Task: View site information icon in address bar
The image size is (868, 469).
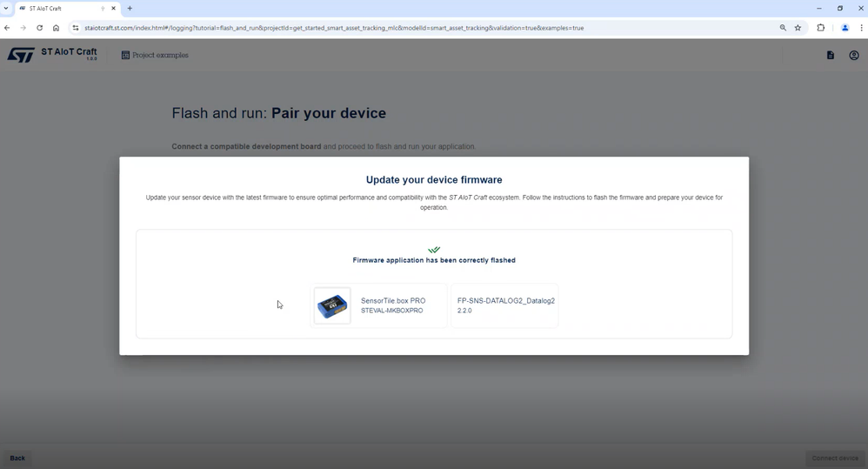Action: pos(76,28)
